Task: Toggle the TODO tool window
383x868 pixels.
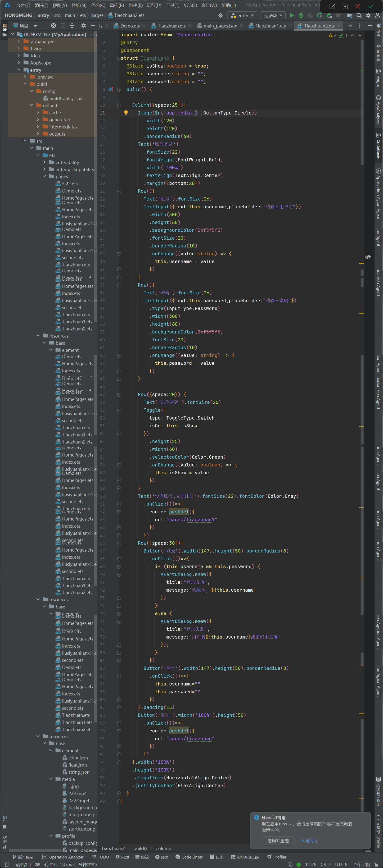Action: (x=100, y=857)
